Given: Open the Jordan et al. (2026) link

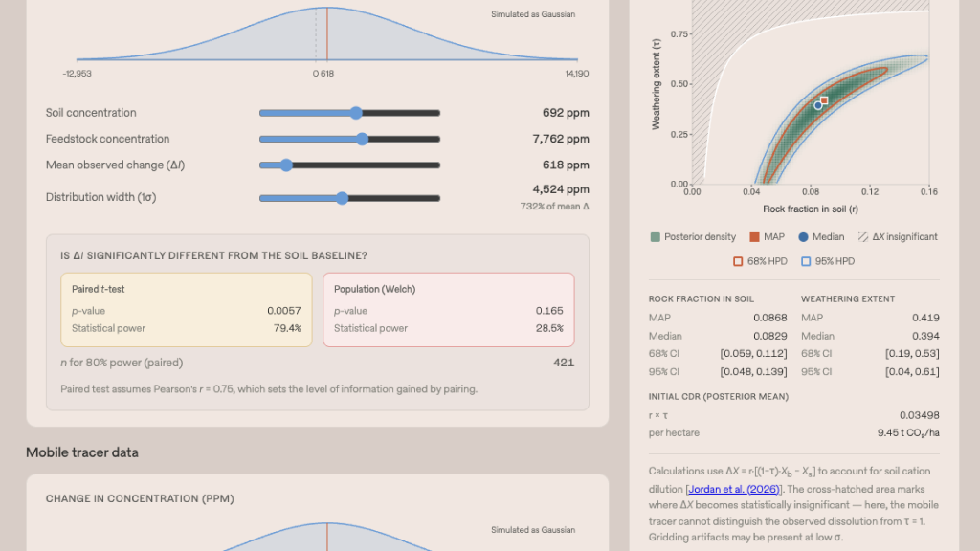Looking at the screenshot, I should tap(734, 489).
